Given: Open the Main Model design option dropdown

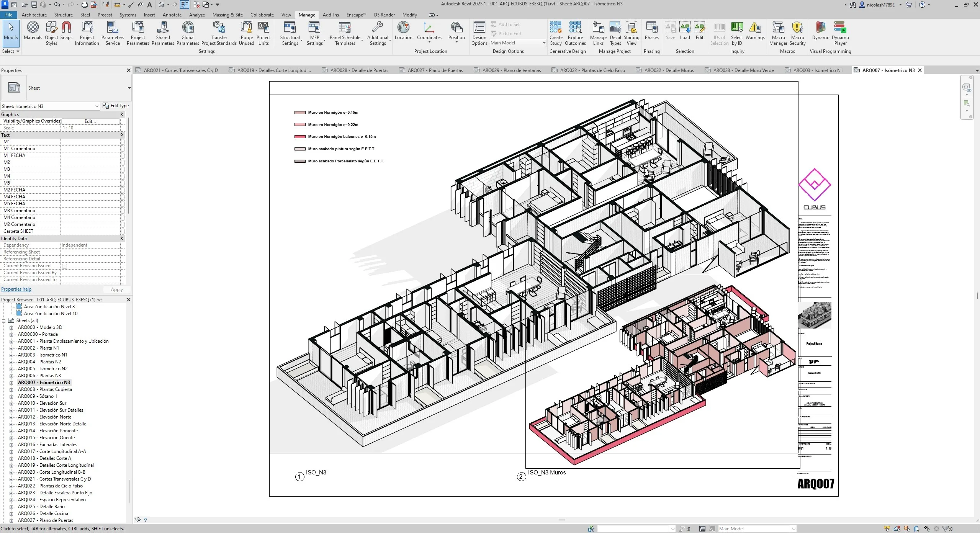Looking at the screenshot, I should [517, 43].
